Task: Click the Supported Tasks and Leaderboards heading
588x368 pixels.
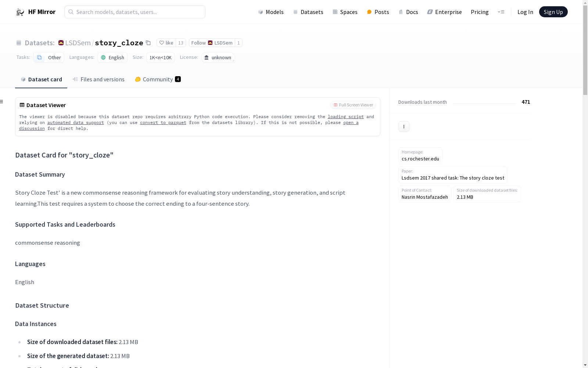Action: pyautogui.click(x=65, y=224)
